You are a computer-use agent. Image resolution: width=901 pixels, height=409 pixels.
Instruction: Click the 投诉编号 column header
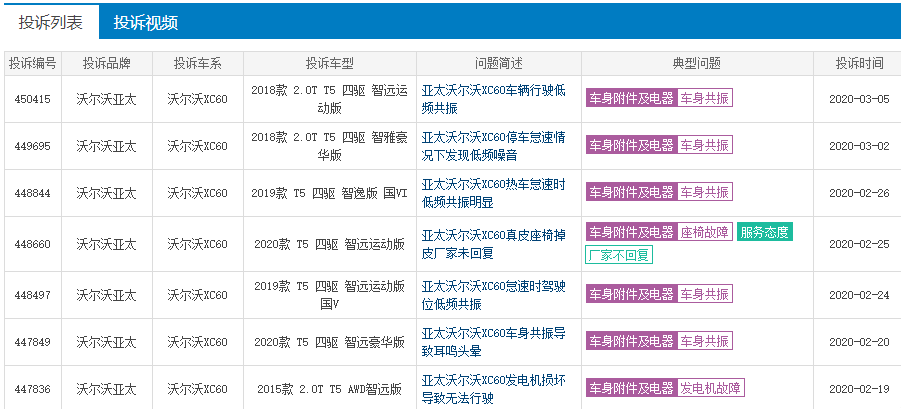[33, 63]
